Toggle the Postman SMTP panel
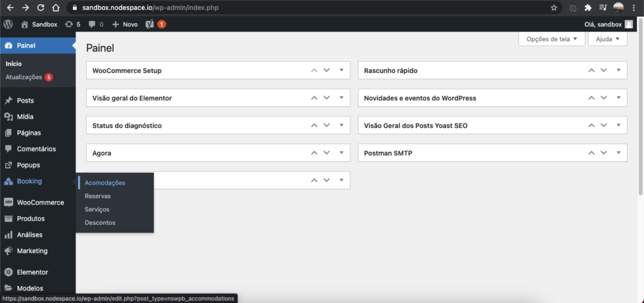 point(618,153)
